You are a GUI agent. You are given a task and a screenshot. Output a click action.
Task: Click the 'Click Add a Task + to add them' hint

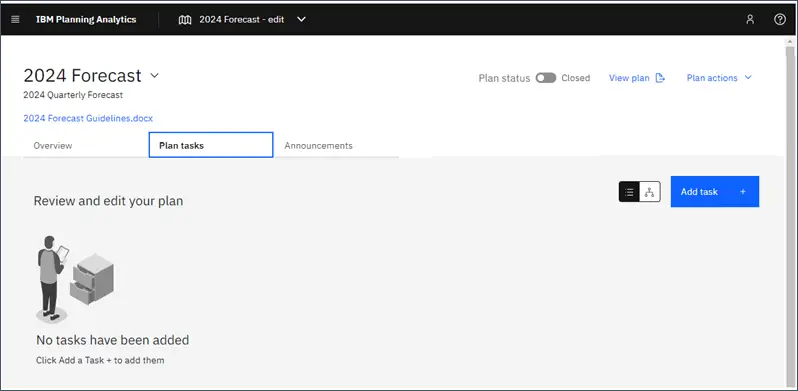point(100,360)
